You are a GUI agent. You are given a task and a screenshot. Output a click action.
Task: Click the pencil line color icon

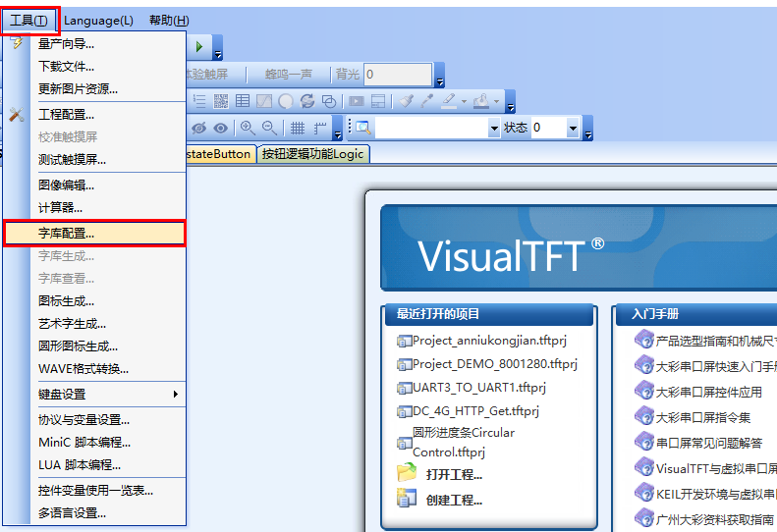tap(449, 101)
